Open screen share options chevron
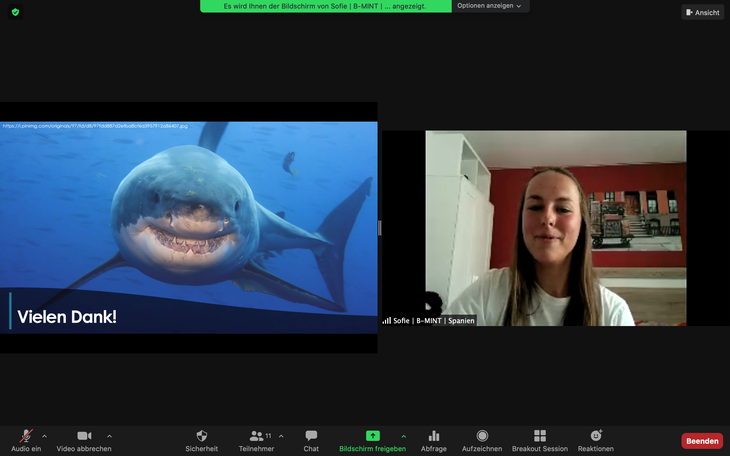This screenshot has height=456, width=730. pyautogui.click(x=404, y=436)
